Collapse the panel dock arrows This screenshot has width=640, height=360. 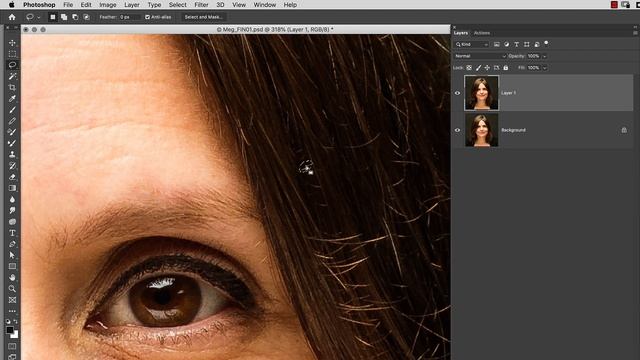[x=635, y=27]
